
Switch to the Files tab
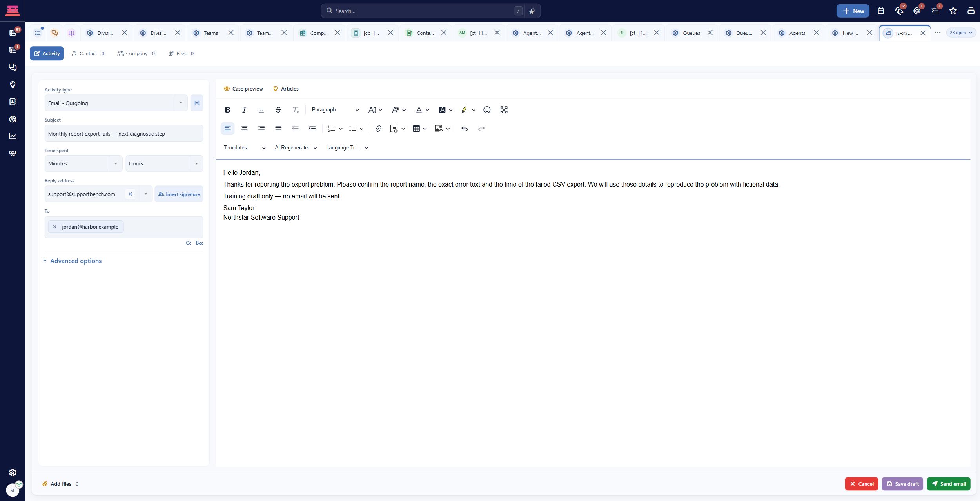click(x=181, y=54)
